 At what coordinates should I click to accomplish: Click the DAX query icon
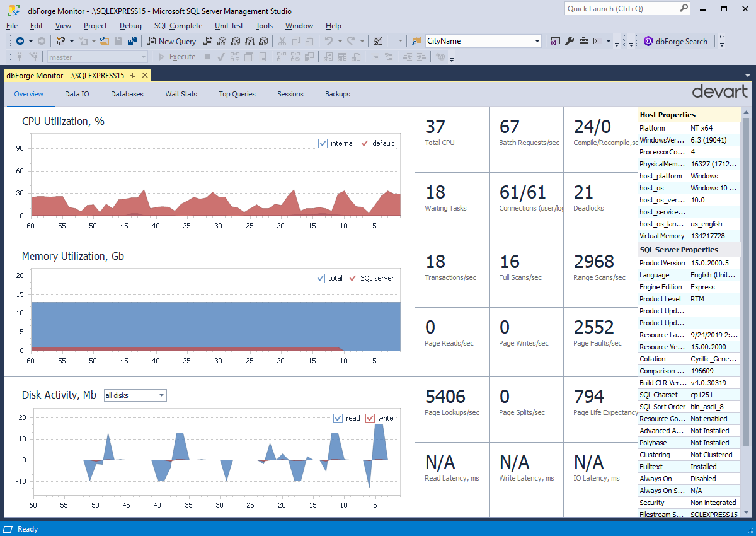tap(263, 41)
